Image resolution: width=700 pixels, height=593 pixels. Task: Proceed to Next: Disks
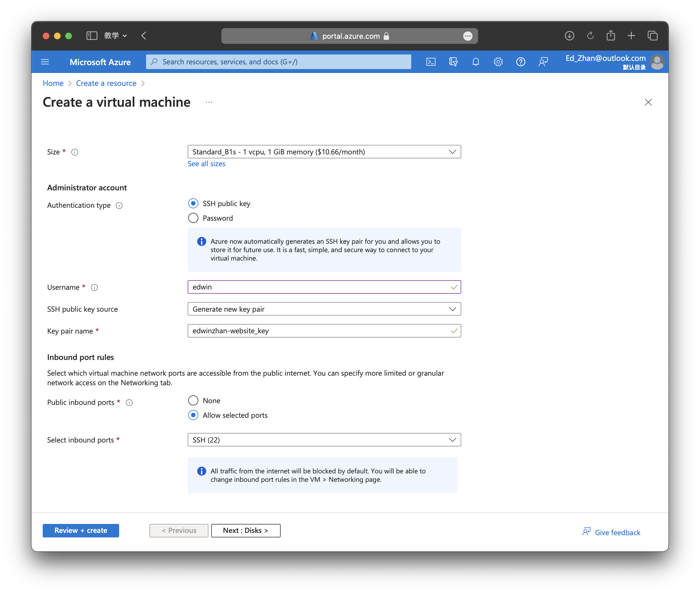[246, 530]
